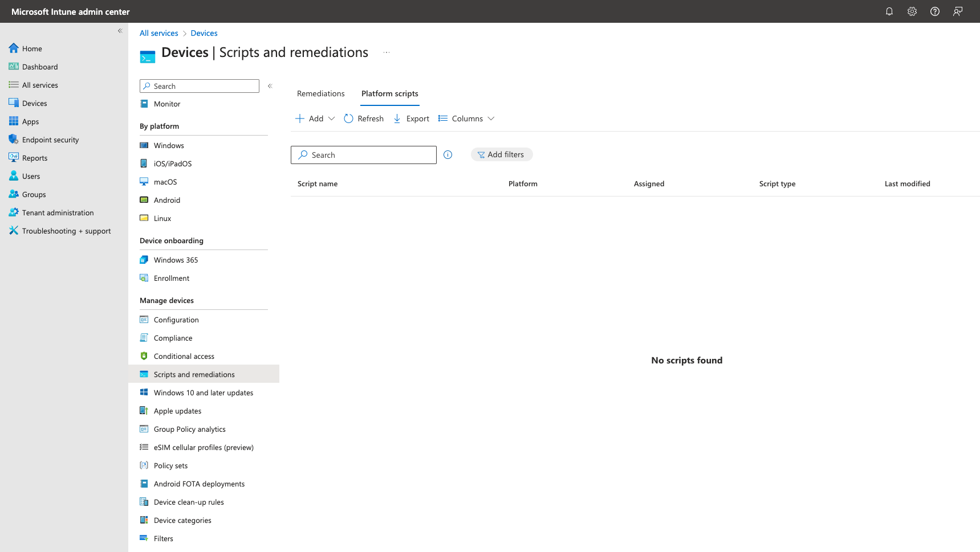The width and height of the screenshot is (980, 552).
Task: Select Linux platform icon
Action: coord(144,218)
